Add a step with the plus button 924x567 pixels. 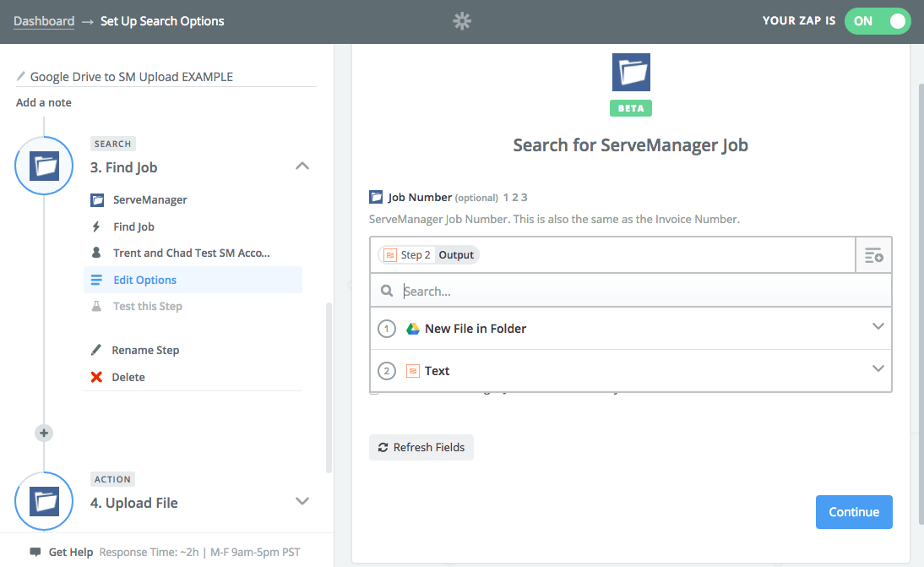(44, 433)
